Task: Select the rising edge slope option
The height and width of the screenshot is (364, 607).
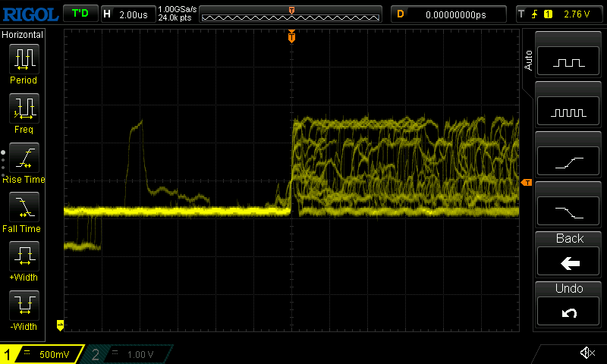Action: click(569, 162)
